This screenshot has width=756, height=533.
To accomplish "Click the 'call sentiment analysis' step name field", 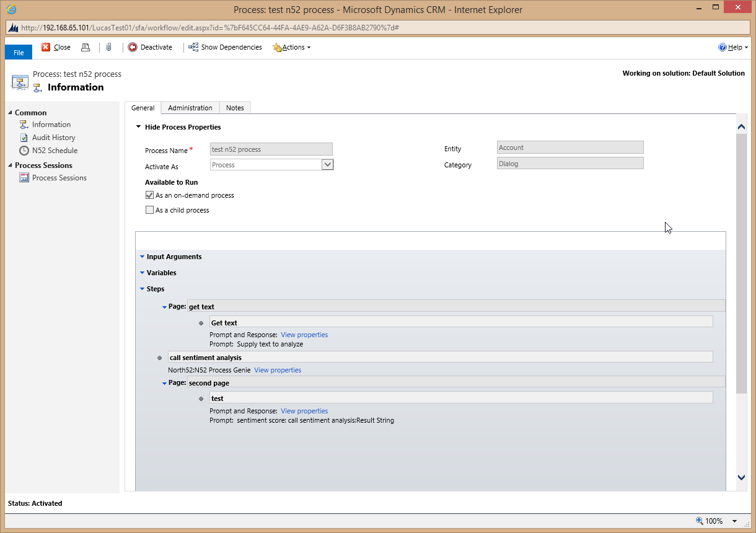I will (x=441, y=357).
